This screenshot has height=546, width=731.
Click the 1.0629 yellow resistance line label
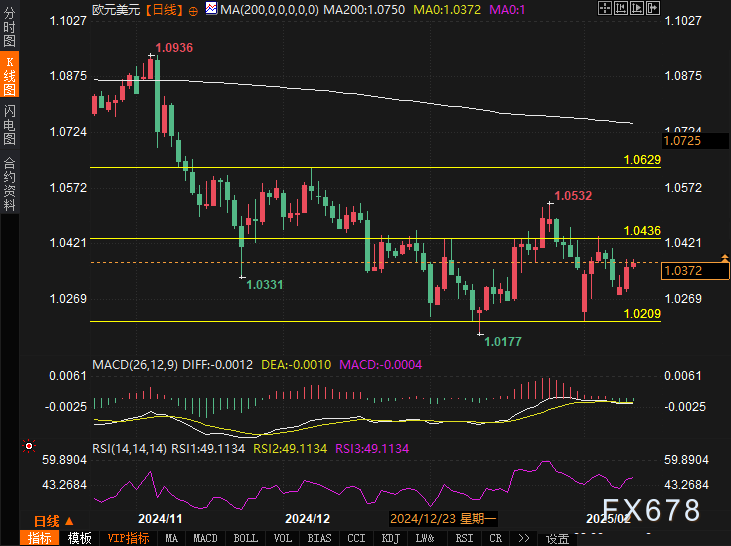point(641,160)
